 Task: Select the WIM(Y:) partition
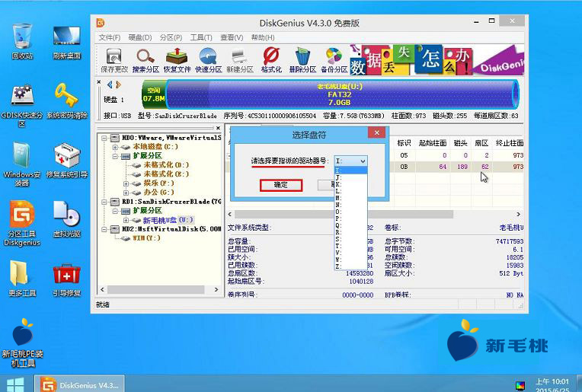click(146, 238)
